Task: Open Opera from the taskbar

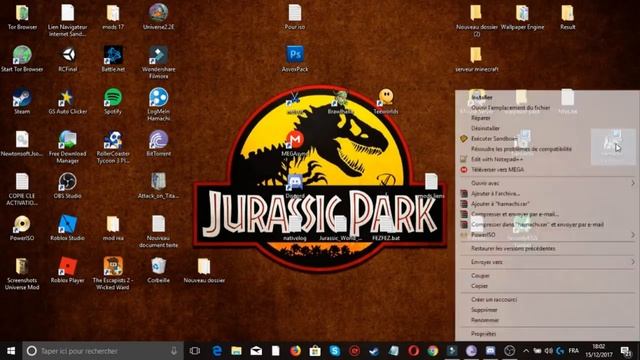Action: 413,351
